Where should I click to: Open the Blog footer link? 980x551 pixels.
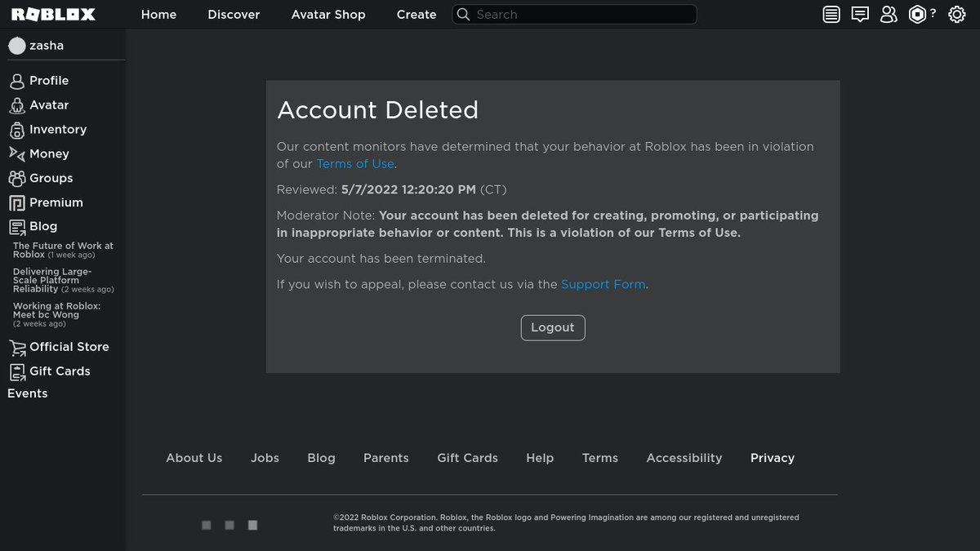[321, 458]
